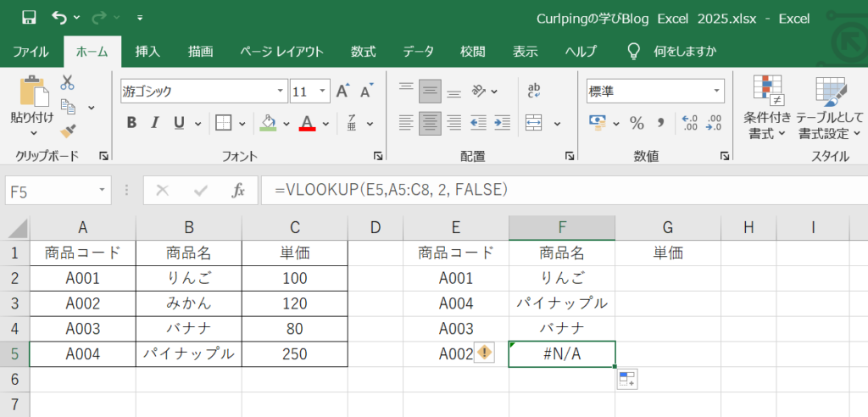Open 条件付き書式 conditional formatting

coord(767,108)
